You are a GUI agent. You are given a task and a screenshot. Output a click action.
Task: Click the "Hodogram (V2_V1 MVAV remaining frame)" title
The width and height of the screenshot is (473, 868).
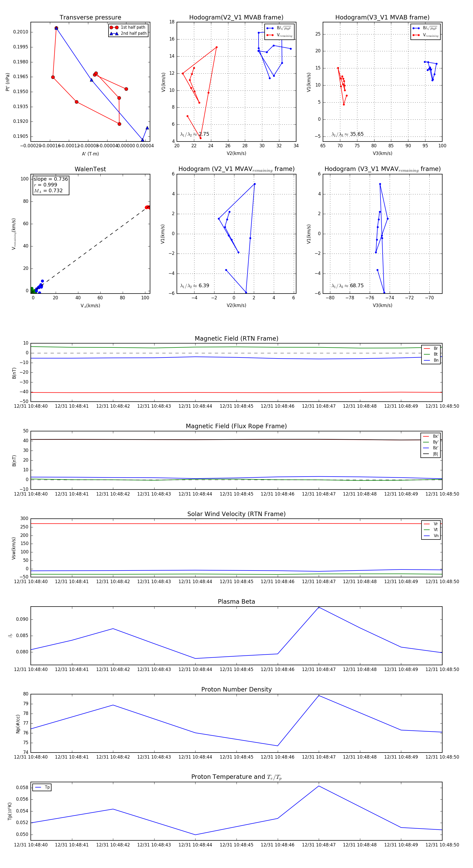tap(236, 169)
